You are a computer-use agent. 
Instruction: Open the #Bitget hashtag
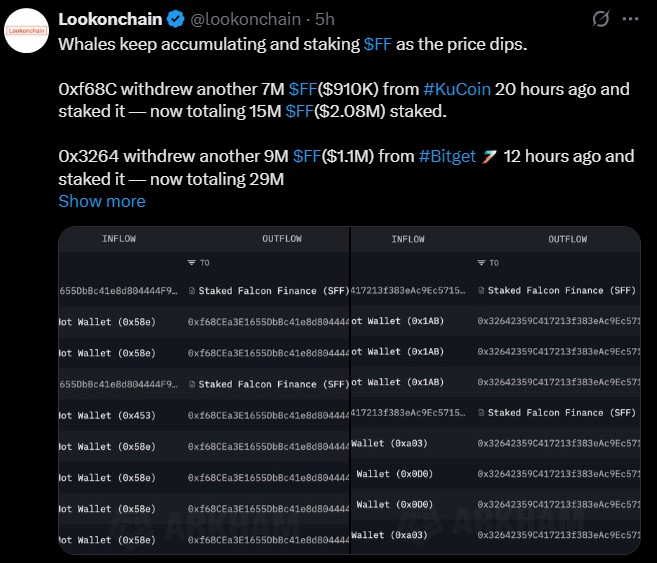447,157
